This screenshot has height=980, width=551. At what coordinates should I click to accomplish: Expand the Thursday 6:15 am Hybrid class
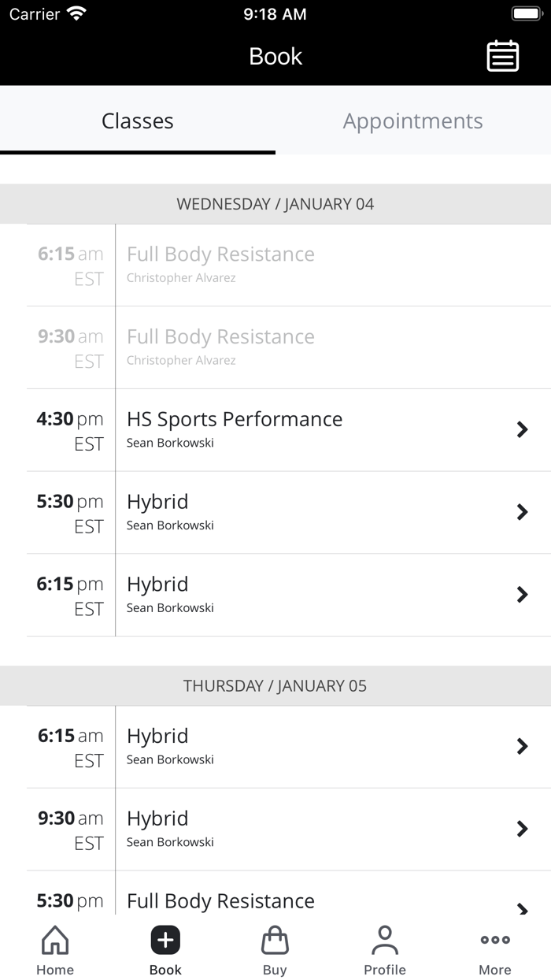click(275, 746)
